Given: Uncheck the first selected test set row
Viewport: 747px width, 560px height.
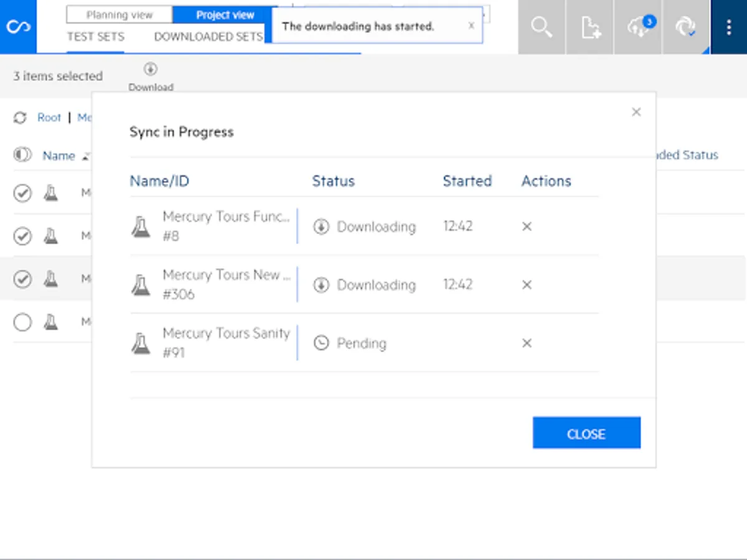Looking at the screenshot, I should pos(22,194).
